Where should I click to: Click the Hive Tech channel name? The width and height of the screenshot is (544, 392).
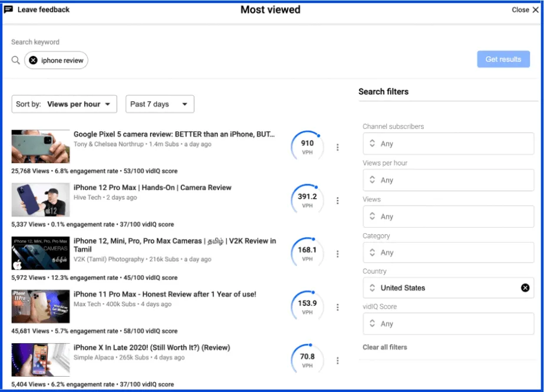[x=87, y=197]
